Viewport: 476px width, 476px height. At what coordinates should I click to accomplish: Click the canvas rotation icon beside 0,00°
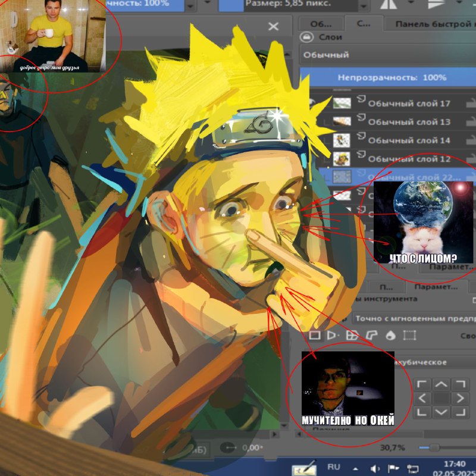[228, 447]
